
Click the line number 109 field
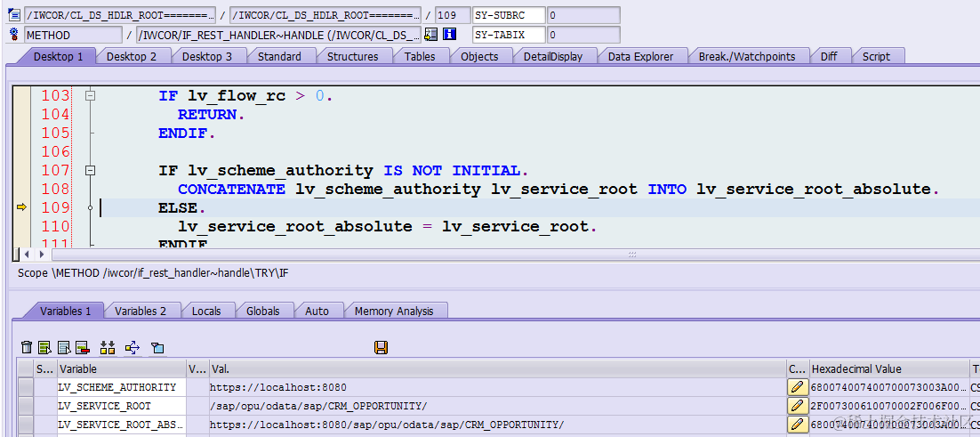[454, 15]
